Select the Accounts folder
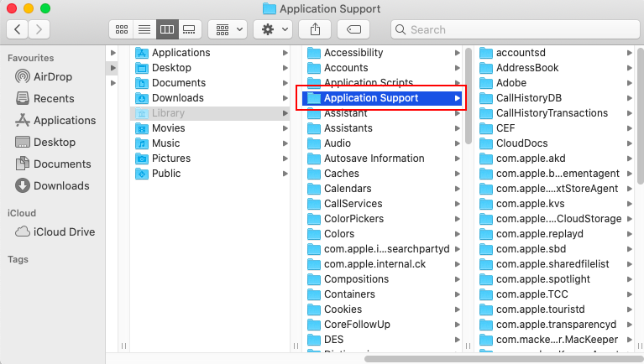644x364 pixels. [382, 68]
